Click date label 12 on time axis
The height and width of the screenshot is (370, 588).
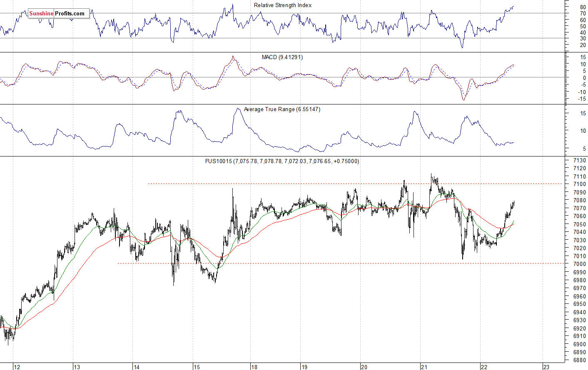[17, 367]
